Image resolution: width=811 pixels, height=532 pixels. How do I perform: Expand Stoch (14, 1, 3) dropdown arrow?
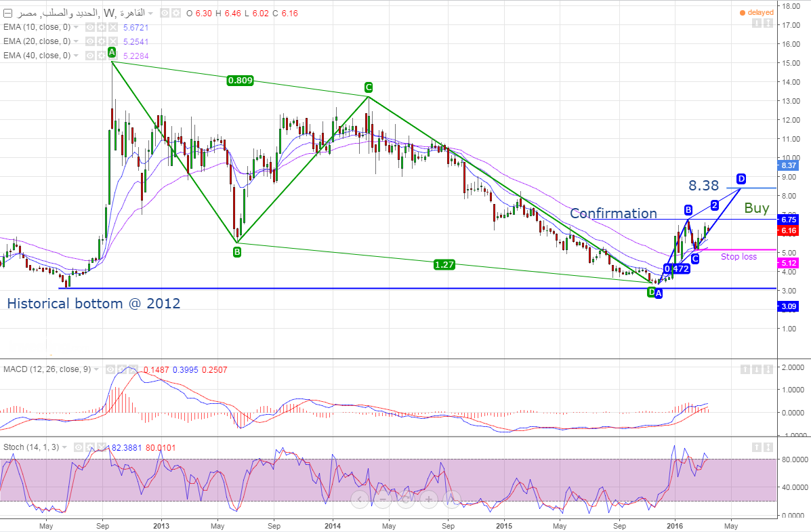tap(66, 447)
